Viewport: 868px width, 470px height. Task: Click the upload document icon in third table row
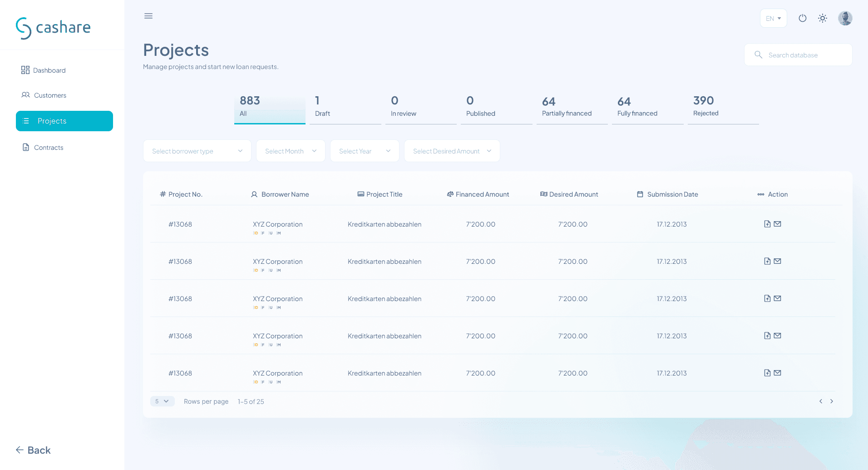pyautogui.click(x=767, y=298)
